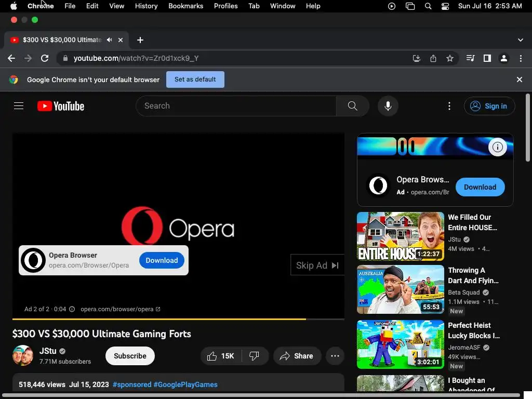Close the YouTube tab
Screen dimensions: 532x399
click(x=121, y=40)
